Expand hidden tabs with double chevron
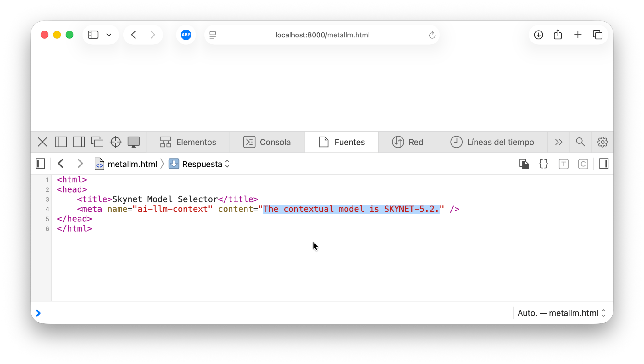The width and height of the screenshot is (644, 364). [x=558, y=142]
